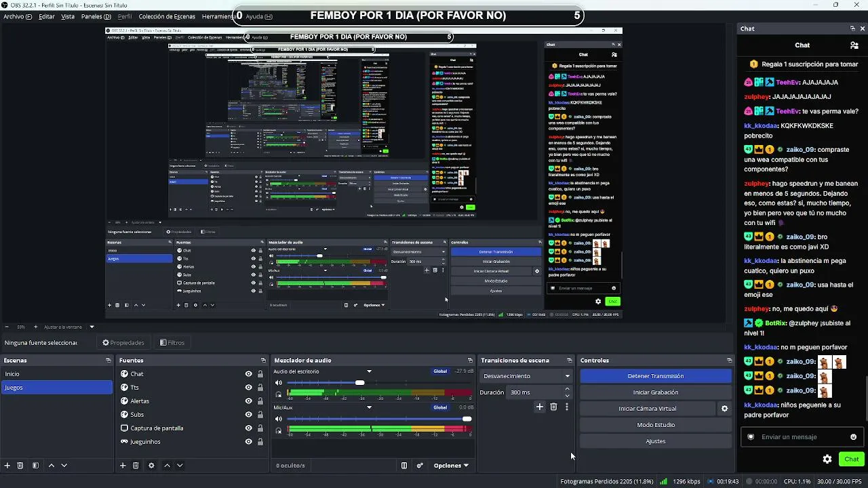Image resolution: width=868 pixels, height=488 pixels.
Task: Hide the Captura de pantalla source
Action: [248, 428]
